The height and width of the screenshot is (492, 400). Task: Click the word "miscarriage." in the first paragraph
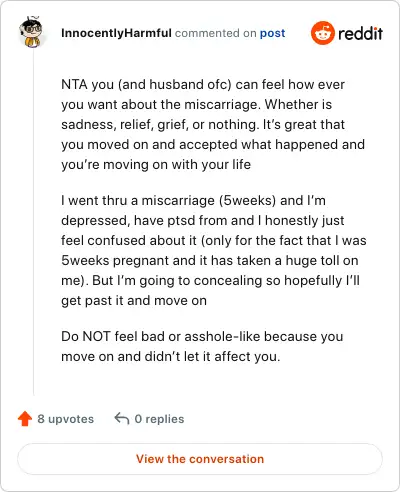tap(222, 105)
